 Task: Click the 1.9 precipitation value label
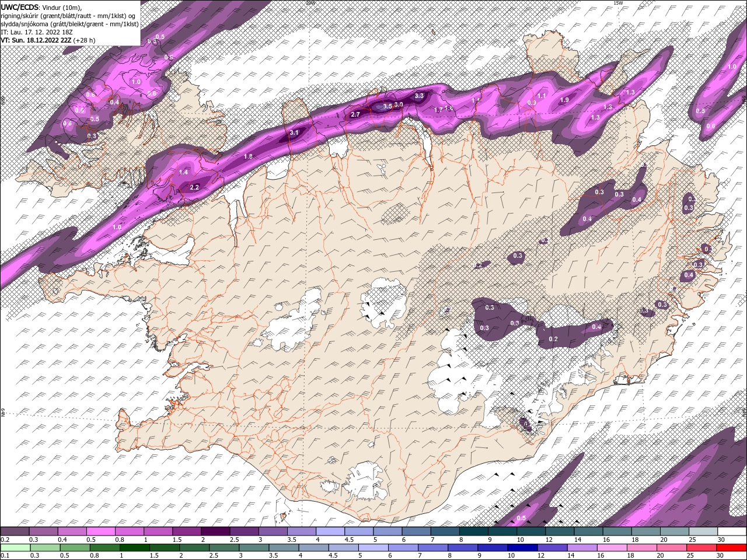(x=564, y=100)
